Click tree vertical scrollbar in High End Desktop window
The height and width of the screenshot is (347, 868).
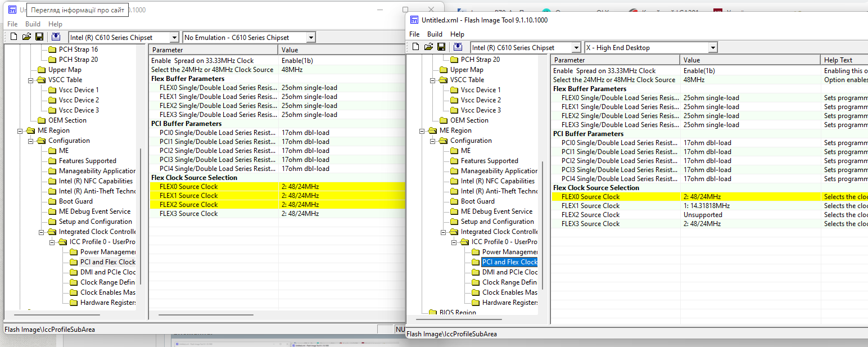tap(542, 225)
